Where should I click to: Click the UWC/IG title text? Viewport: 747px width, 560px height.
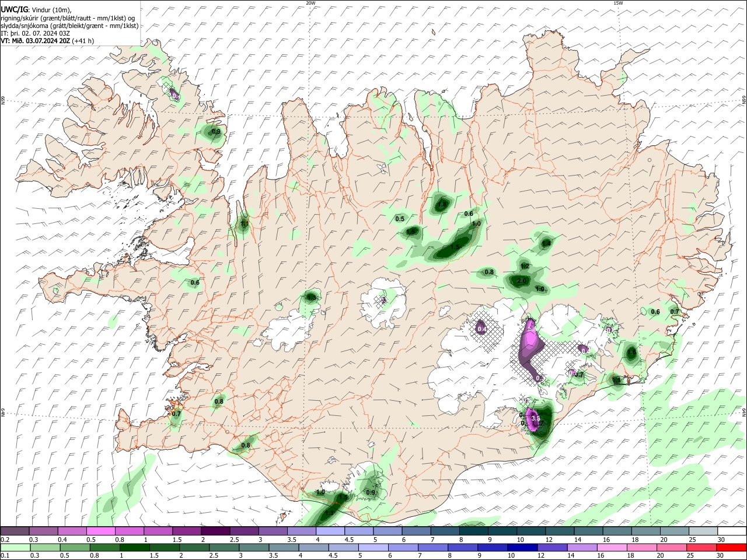(x=14, y=9)
